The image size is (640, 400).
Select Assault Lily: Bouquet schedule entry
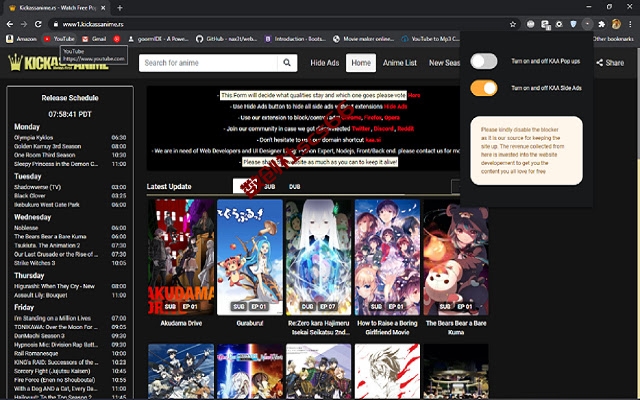tap(41, 295)
